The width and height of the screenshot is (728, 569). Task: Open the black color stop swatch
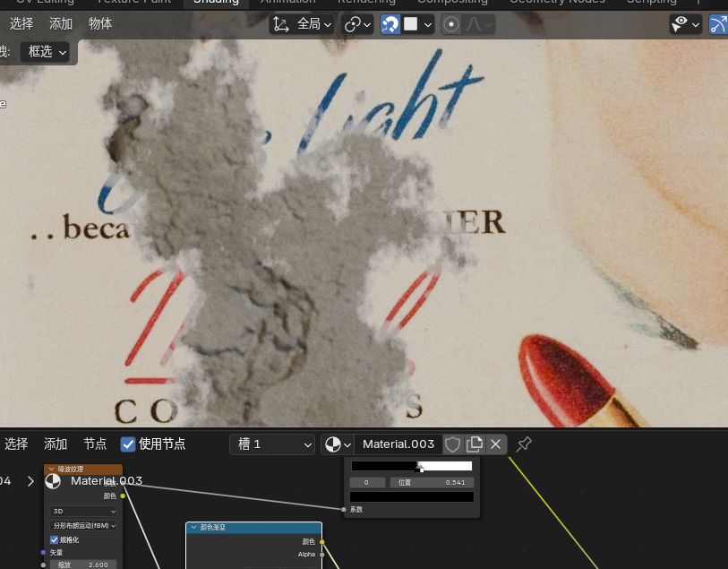point(412,497)
